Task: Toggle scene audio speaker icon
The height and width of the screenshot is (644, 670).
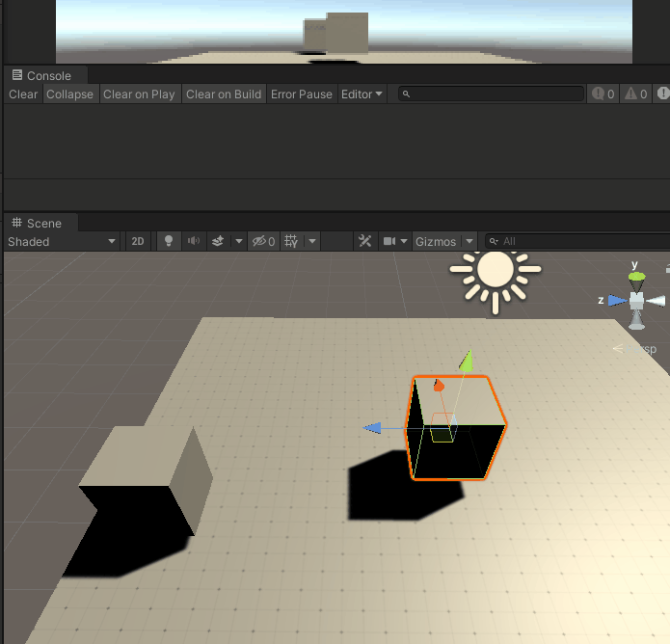Action: (194, 241)
